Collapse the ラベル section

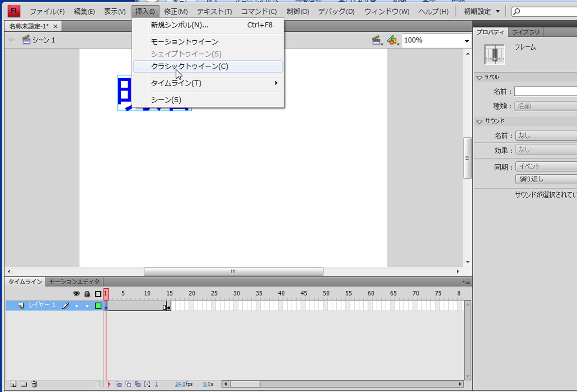(x=479, y=78)
